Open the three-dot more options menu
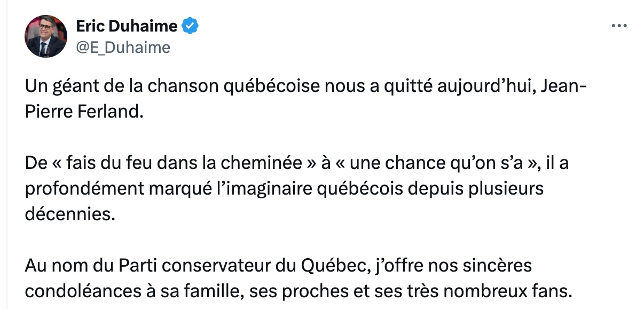Viewport: 644px width, 309px height. point(619,26)
